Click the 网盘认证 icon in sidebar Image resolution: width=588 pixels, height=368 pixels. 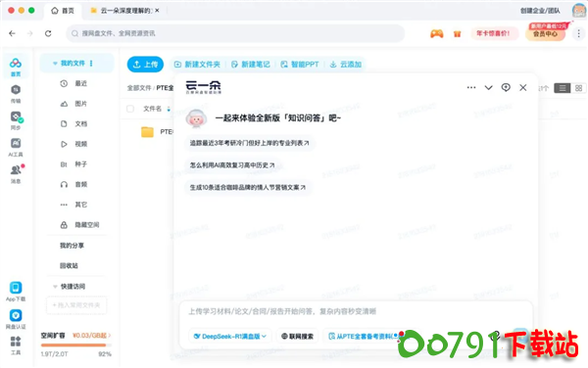(x=16, y=319)
